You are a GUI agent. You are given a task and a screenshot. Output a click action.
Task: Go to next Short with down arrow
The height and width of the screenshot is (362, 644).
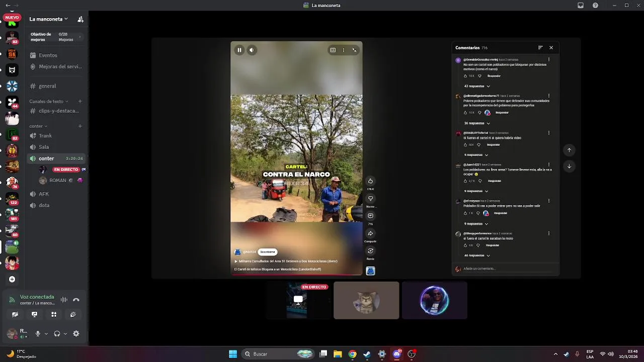point(569,166)
